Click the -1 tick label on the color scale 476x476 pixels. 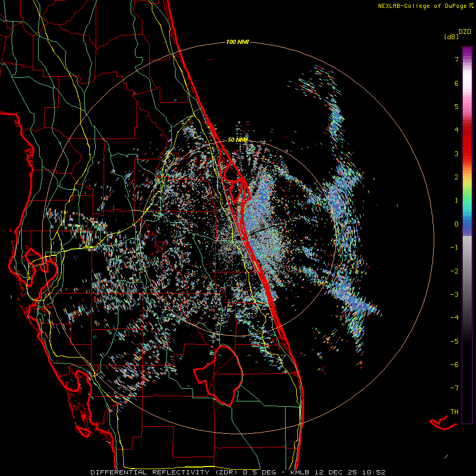pyautogui.click(x=454, y=248)
